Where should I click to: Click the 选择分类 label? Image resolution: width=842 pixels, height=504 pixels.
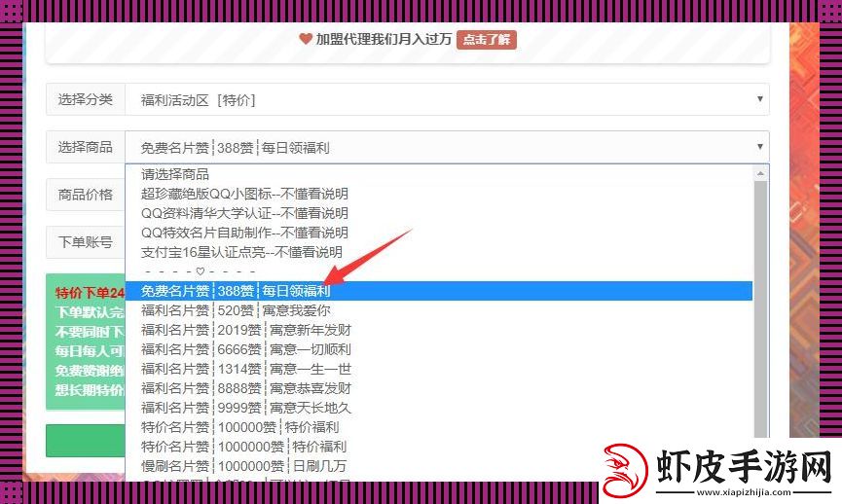86,99
